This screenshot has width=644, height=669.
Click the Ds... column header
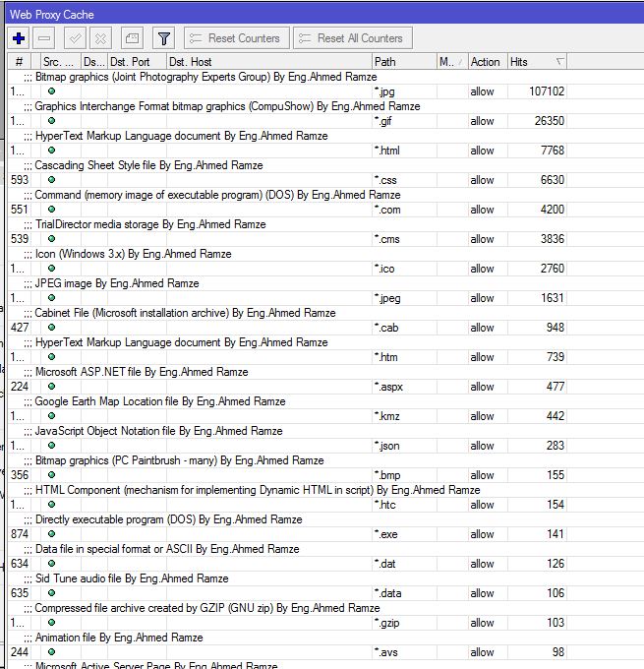(x=94, y=62)
